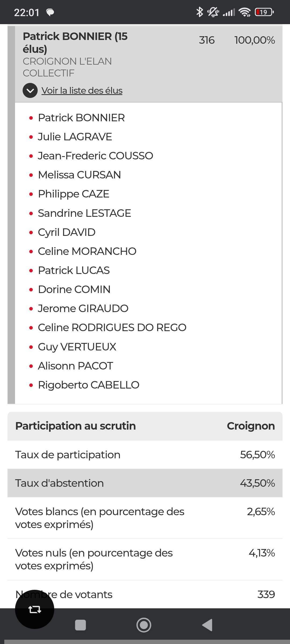Viewport: 290px width, 644px height.
Task: Collapse the elected list chevron icon
Action: (x=30, y=90)
